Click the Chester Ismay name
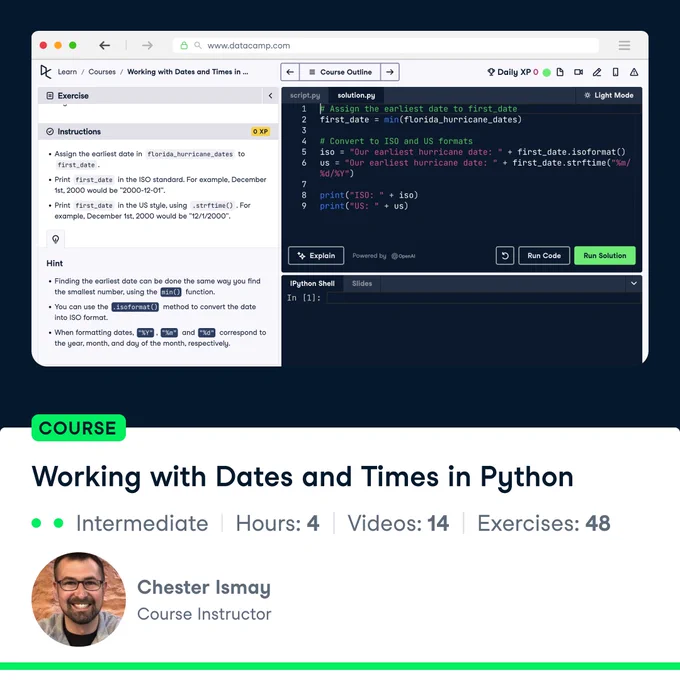680x680 pixels. (204, 587)
